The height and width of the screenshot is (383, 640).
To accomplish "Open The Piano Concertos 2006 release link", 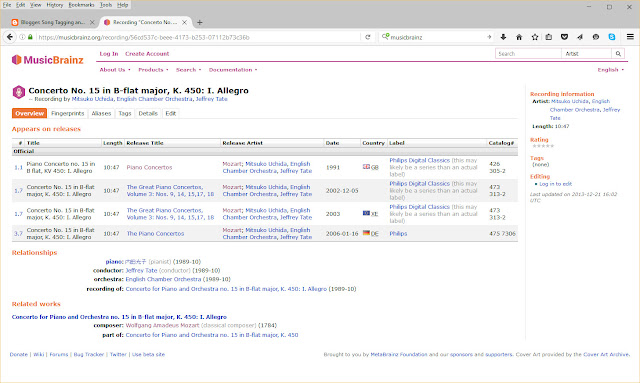I will [155, 234].
